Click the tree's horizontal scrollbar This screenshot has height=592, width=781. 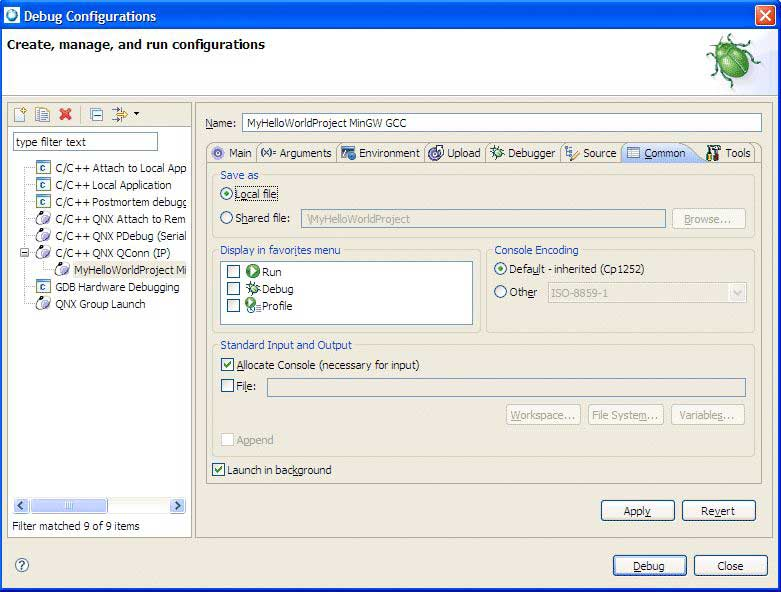[x=99, y=506]
